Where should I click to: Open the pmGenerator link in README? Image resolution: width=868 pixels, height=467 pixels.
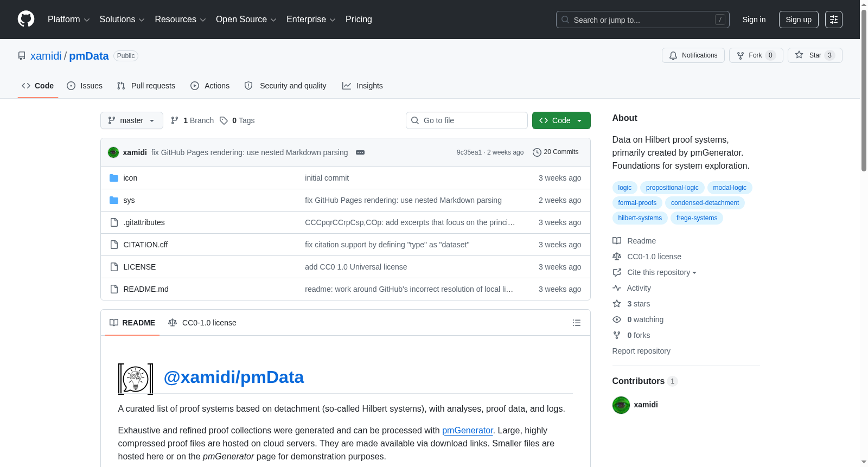click(x=468, y=430)
